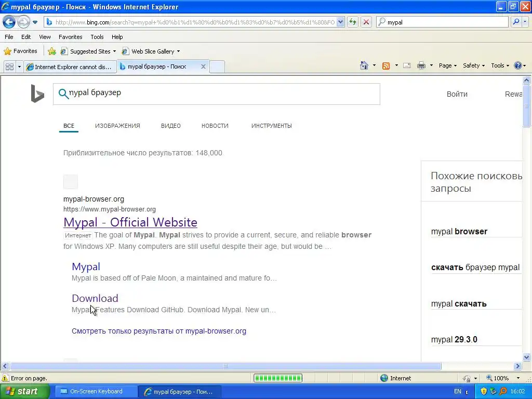
Task: Open the Tools menu in menu bar
Action: pyautogui.click(x=97, y=37)
